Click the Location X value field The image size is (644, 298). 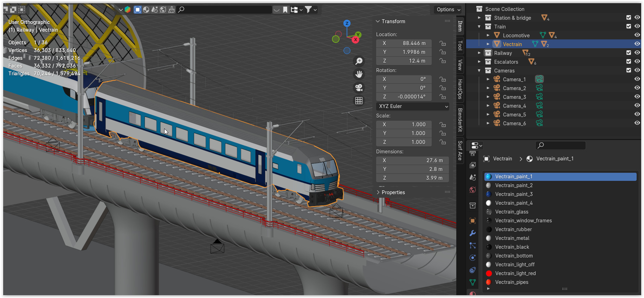(404, 43)
